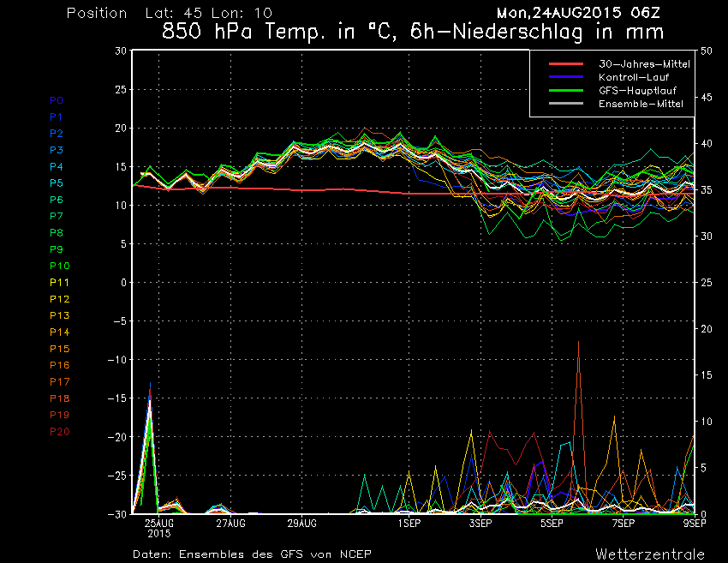Viewport: 728px width, 563px height.
Task: Click the P17 label
Action: click(60, 382)
